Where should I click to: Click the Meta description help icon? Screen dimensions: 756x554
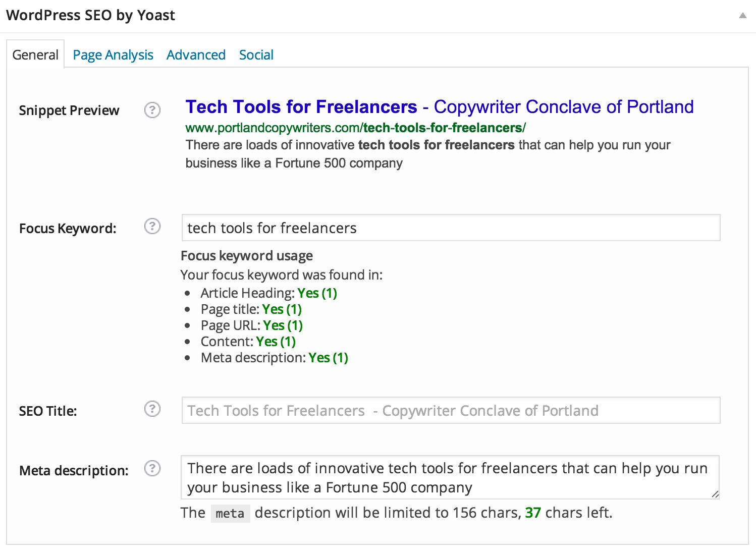(x=152, y=469)
